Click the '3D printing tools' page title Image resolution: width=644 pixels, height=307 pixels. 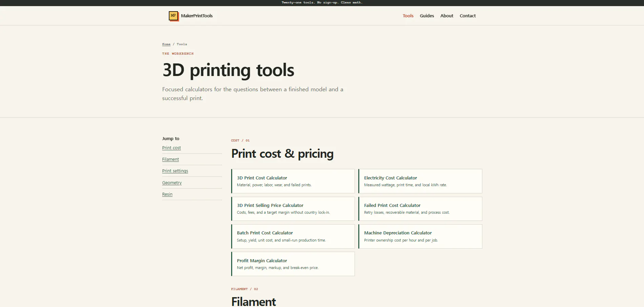point(228,70)
